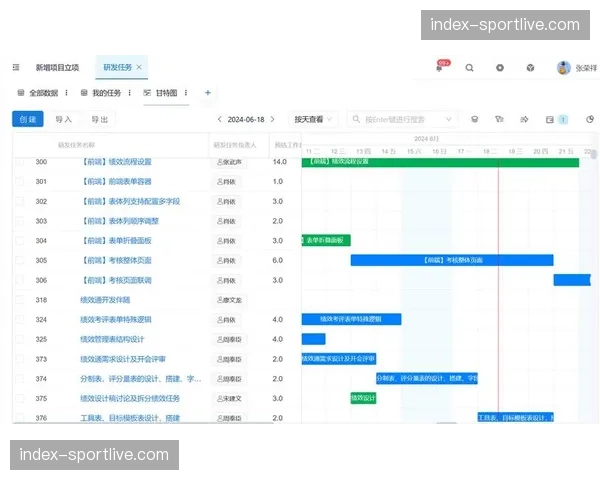
Task: Switch to the 新增项目立项 tab
Action: 57,67
